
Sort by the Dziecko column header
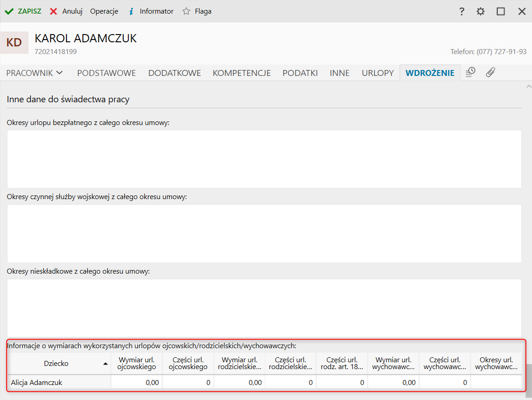click(x=59, y=363)
